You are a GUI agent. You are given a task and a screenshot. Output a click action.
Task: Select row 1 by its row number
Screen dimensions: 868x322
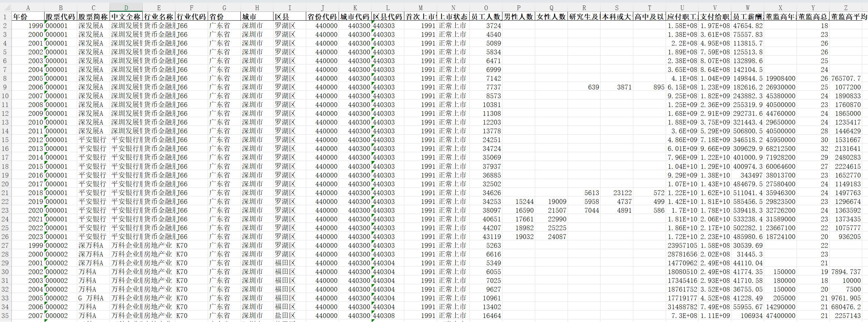pyautogui.click(x=5, y=17)
